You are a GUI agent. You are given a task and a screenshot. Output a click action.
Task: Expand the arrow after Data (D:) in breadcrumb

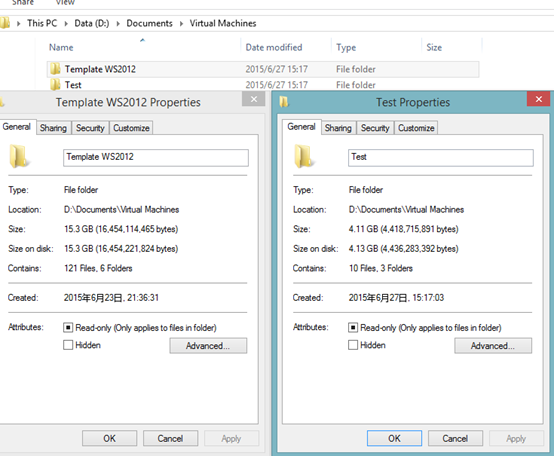coord(118,24)
